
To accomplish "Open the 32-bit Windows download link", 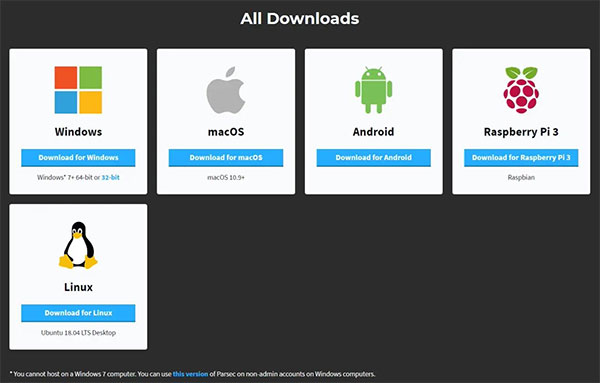I will tap(111, 178).
